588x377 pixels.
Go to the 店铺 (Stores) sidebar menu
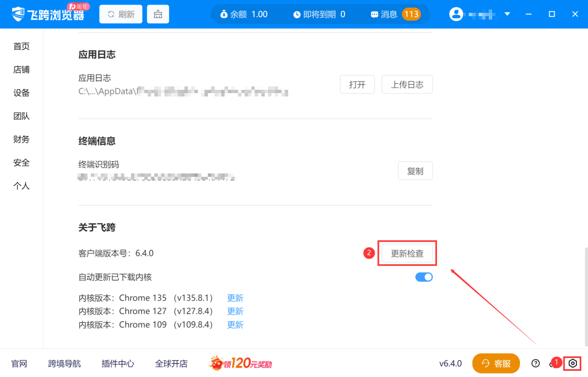tap(21, 70)
